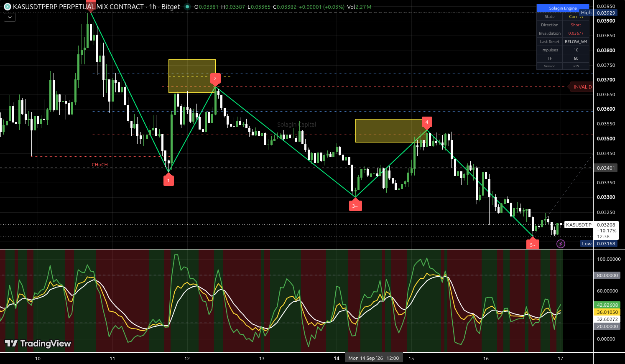Click date 10 on the time axis
Image resolution: width=625 pixels, height=364 pixels.
coord(38,359)
